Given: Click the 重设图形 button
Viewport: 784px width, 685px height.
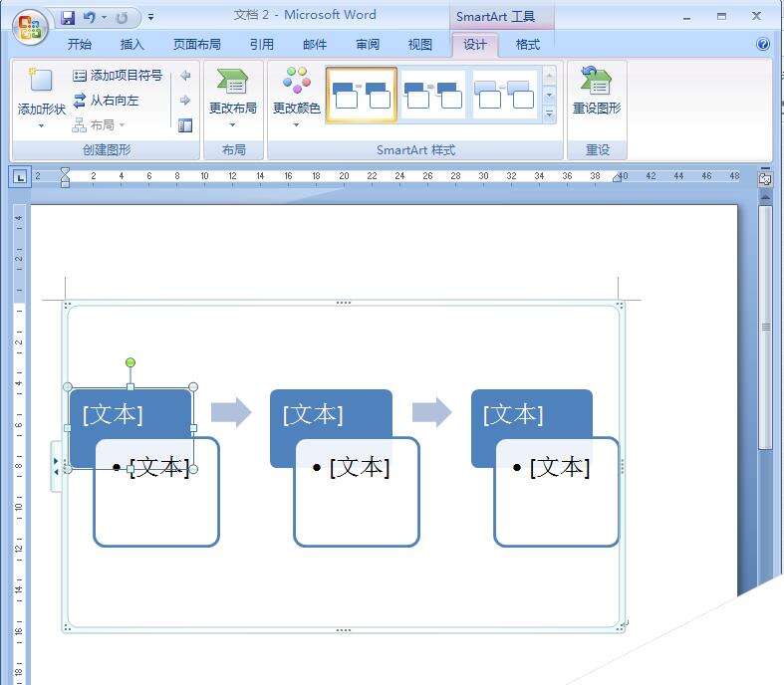Looking at the screenshot, I should pos(597,91).
